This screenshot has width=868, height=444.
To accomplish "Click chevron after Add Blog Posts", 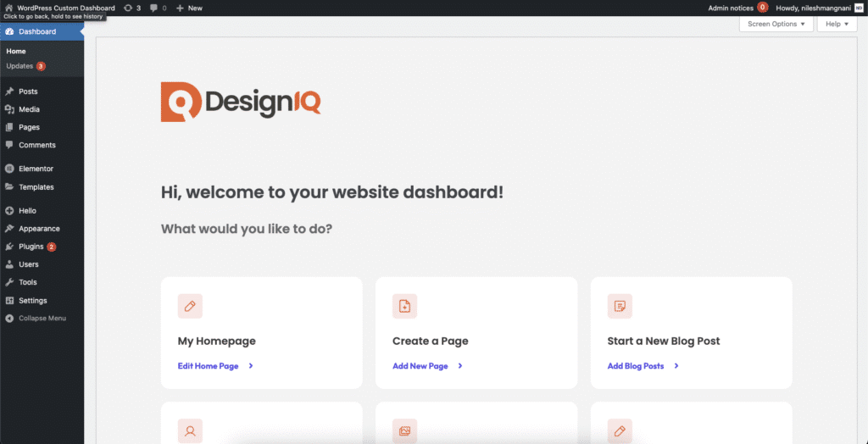I will (x=676, y=366).
